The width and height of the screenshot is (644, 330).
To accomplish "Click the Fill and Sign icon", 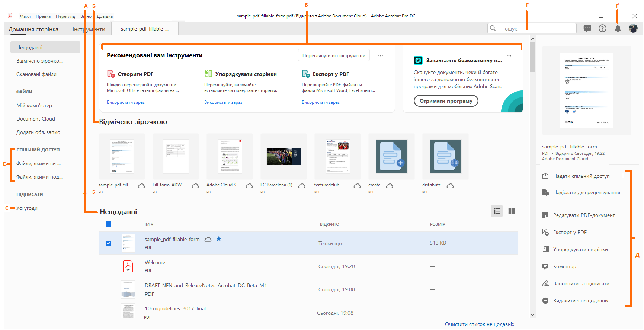I will [545, 283].
